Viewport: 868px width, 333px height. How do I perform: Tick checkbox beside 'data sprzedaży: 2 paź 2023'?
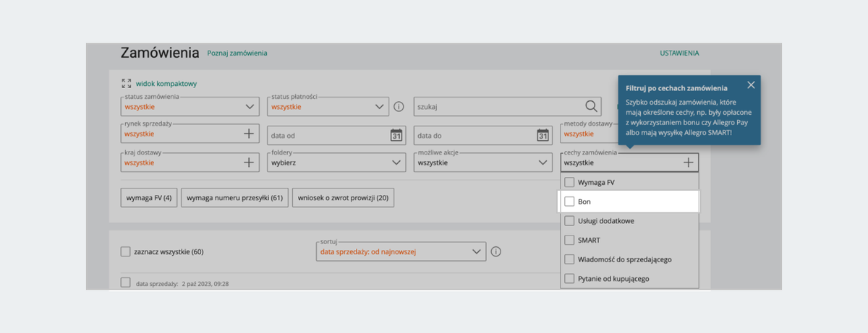pyautogui.click(x=126, y=282)
